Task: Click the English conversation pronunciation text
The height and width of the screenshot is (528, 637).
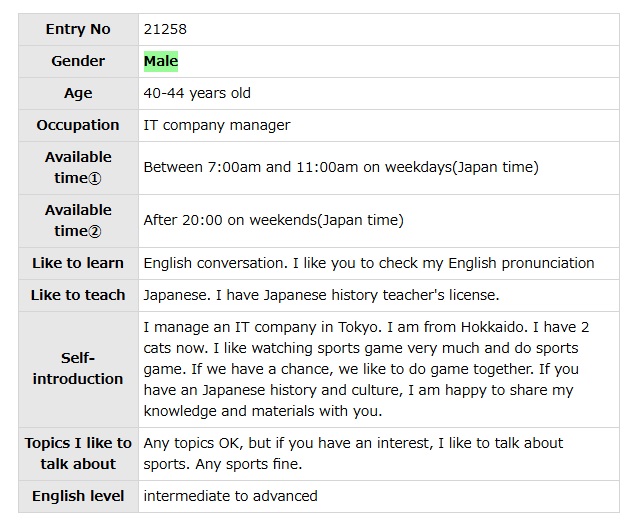Action: [369, 263]
